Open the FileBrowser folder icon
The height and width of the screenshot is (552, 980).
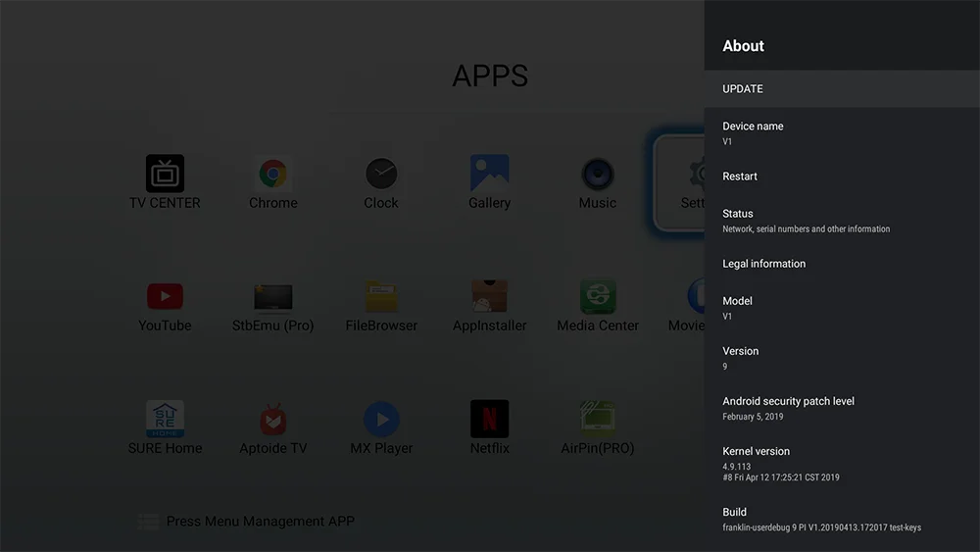381,296
